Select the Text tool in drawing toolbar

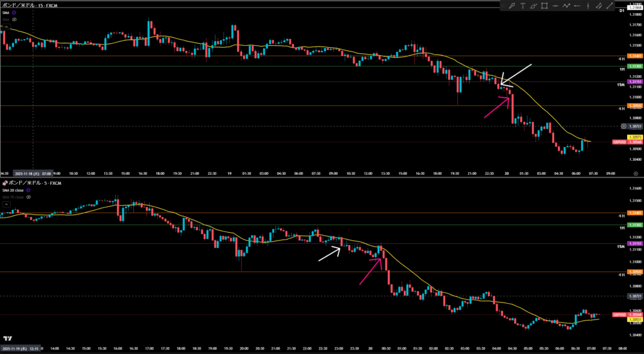523,6
